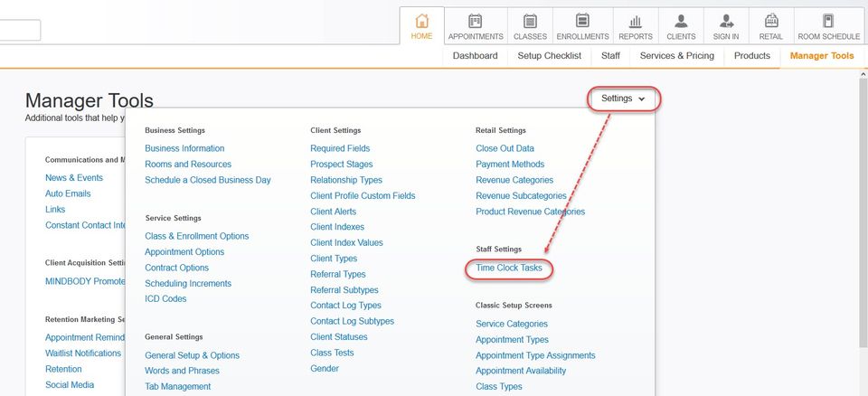The width and height of the screenshot is (868, 396).
Task: Open Class Tests link
Action: 332,353
